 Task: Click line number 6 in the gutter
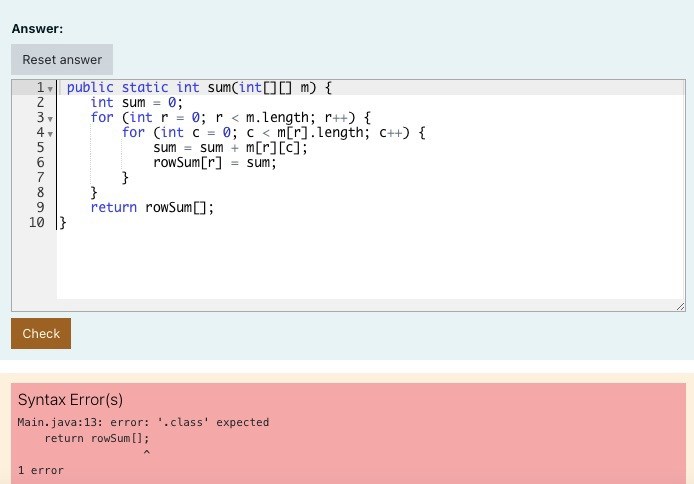tap(40, 162)
